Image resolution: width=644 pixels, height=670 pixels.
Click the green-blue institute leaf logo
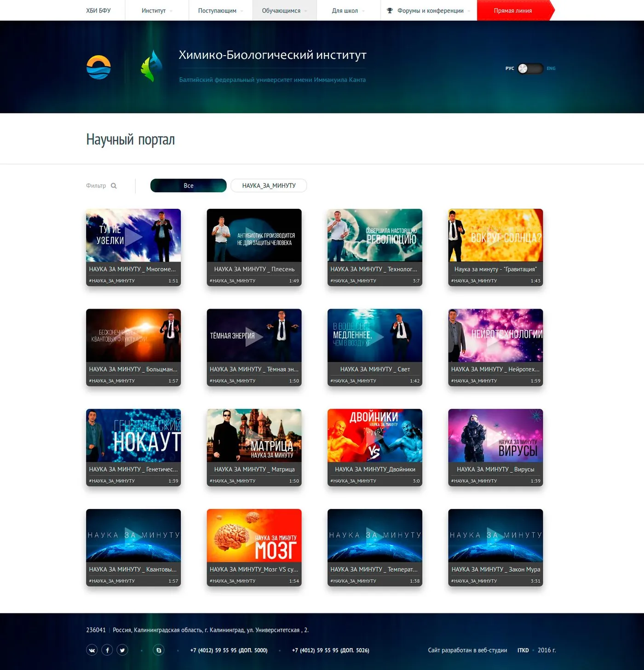(152, 66)
